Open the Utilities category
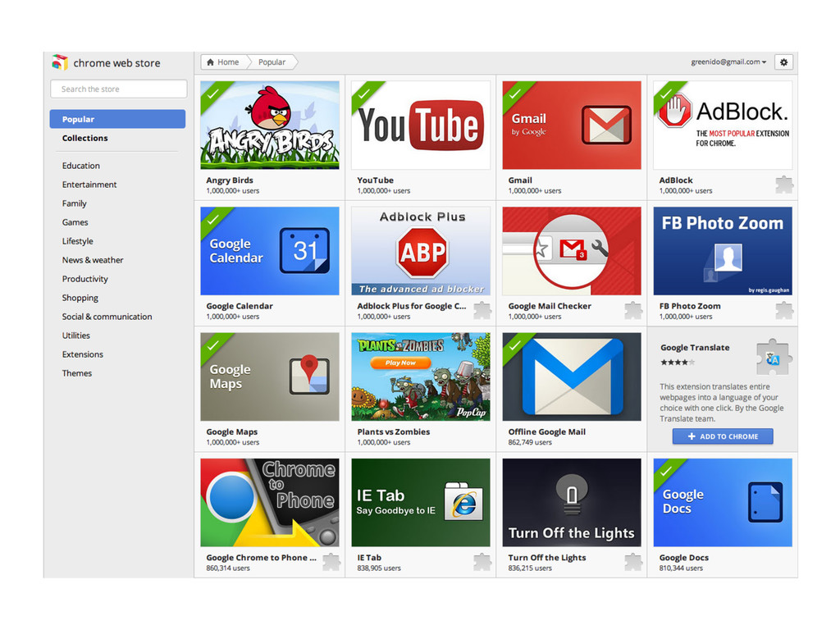This screenshot has width=840, height=630. tap(76, 336)
